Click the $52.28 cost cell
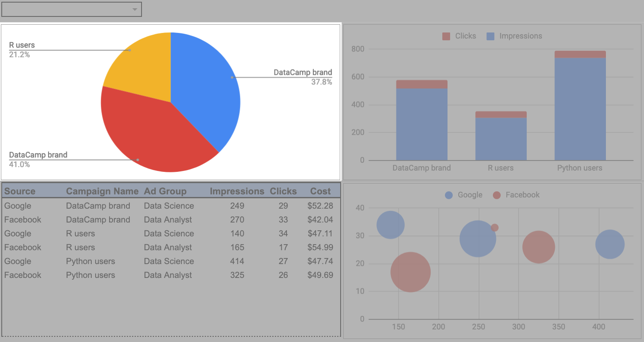The height and width of the screenshot is (342, 644). (320, 206)
